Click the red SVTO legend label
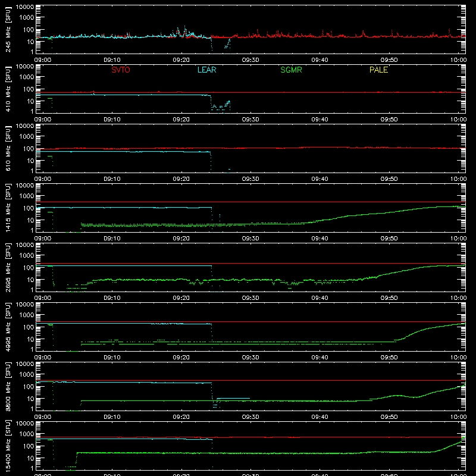This screenshot has height=476, width=476. click(121, 70)
